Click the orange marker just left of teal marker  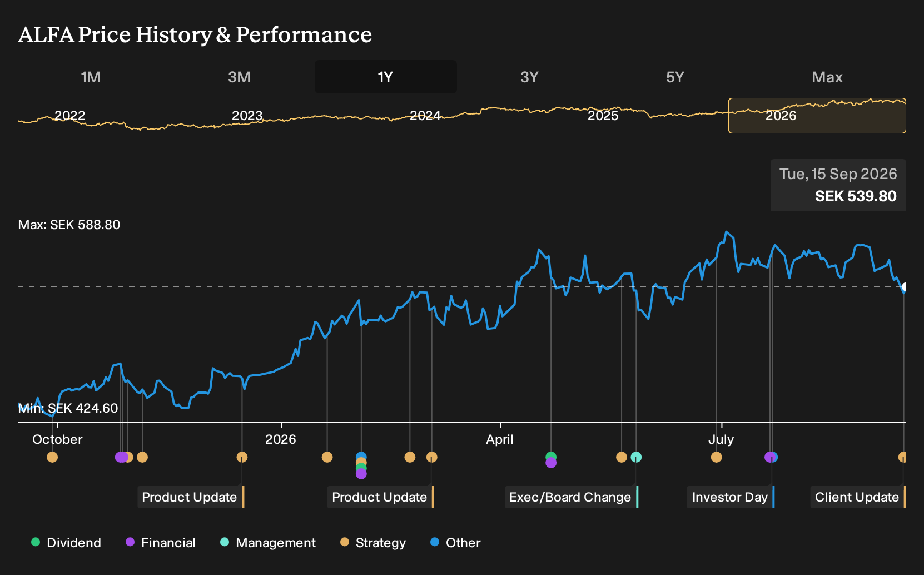point(622,457)
